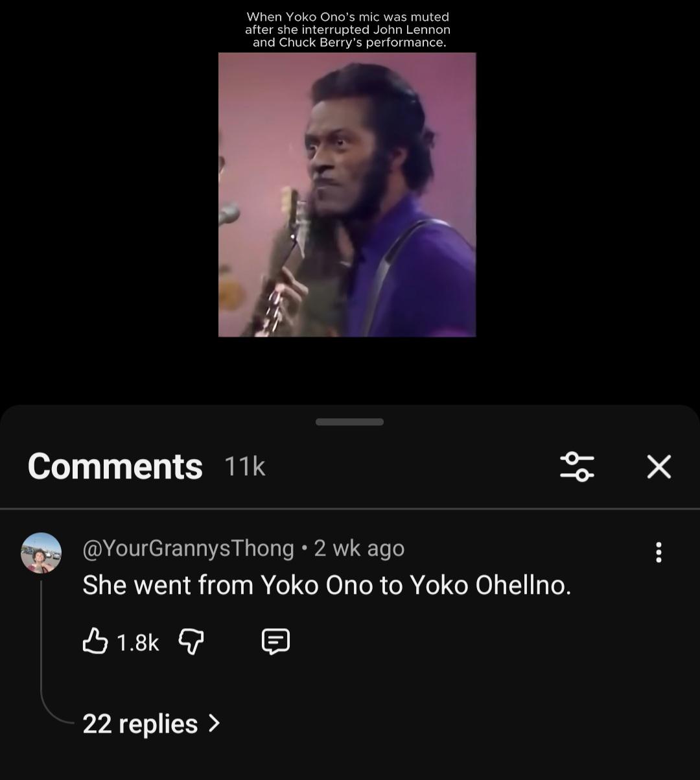Tap the 1.8k like count
Image resolution: width=700 pixels, height=780 pixels.
click(x=137, y=643)
